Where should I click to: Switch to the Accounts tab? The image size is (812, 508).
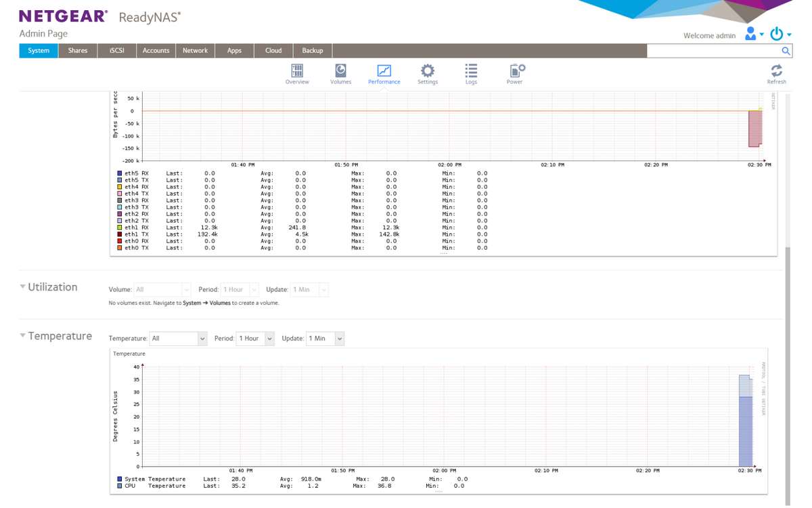click(156, 51)
